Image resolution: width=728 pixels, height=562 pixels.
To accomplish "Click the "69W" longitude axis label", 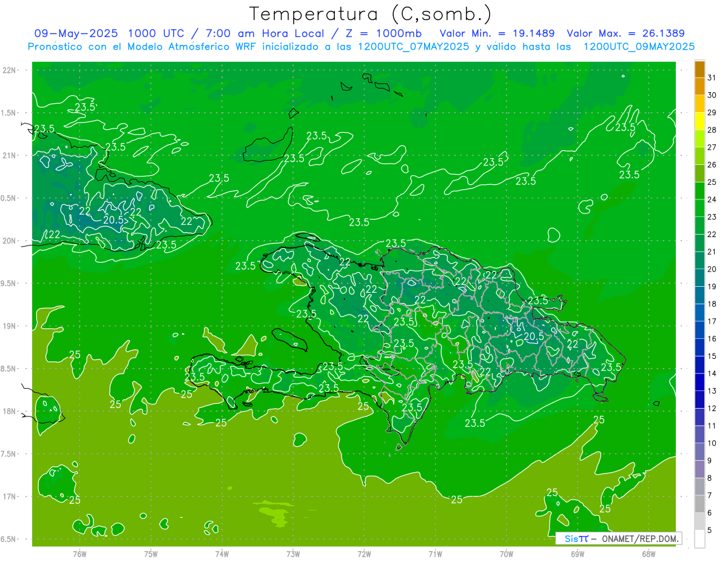I will (577, 554).
